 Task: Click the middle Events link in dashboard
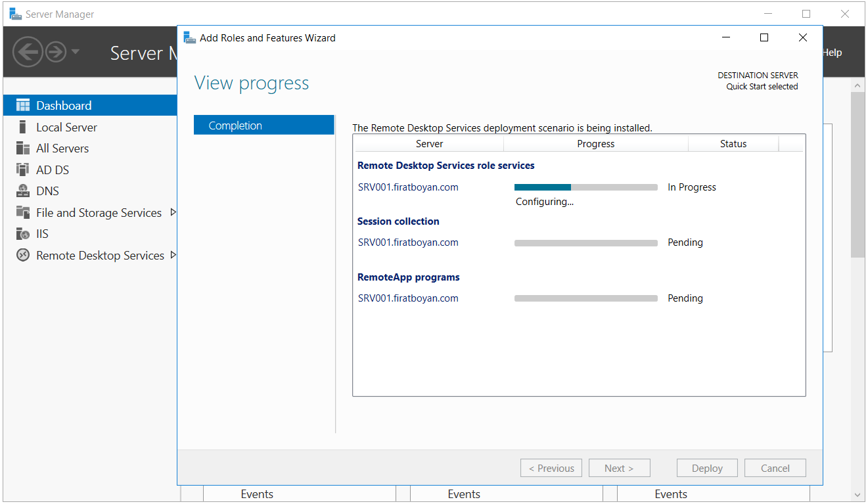pos(464,494)
